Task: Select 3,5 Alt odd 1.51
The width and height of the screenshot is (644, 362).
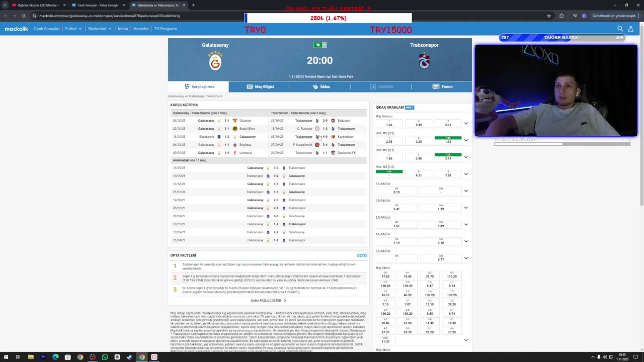Action: pyautogui.click(x=396, y=225)
